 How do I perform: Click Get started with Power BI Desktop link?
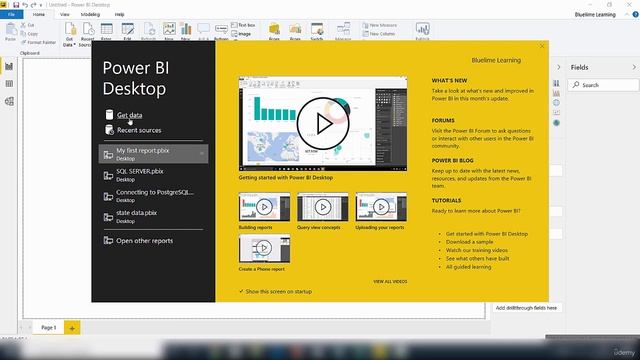point(487,234)
